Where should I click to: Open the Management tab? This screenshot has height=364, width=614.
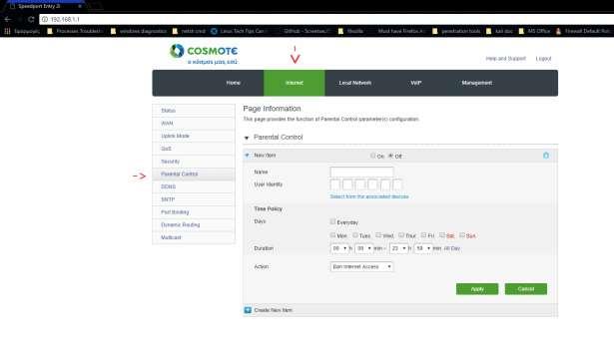click(476, 83)
